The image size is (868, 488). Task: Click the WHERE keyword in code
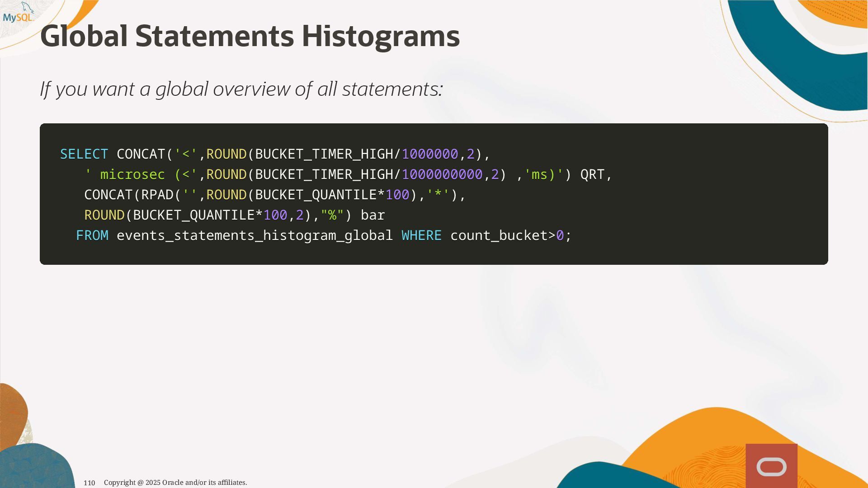coord(421,236)
